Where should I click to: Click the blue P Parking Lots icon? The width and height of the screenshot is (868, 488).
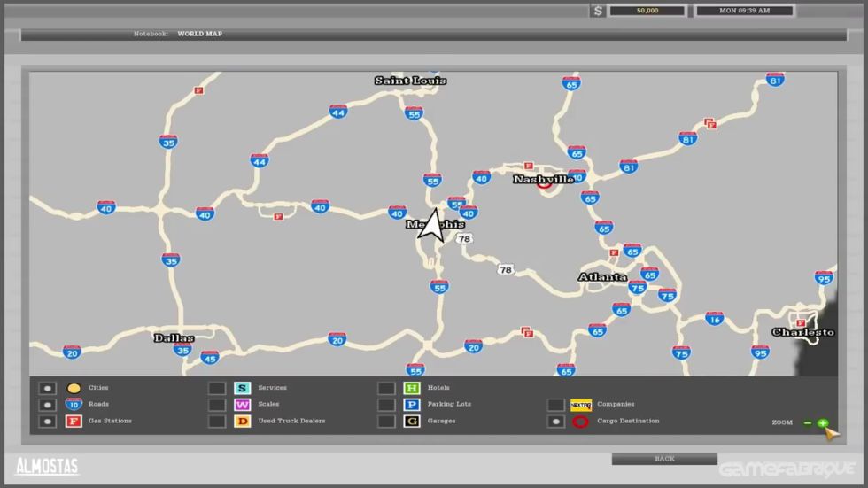pos(412,405)
